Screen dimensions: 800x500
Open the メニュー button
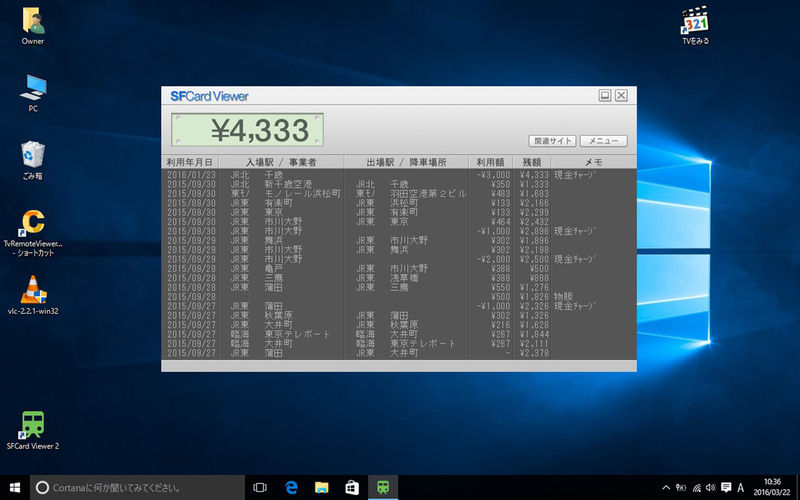[604, 141]
